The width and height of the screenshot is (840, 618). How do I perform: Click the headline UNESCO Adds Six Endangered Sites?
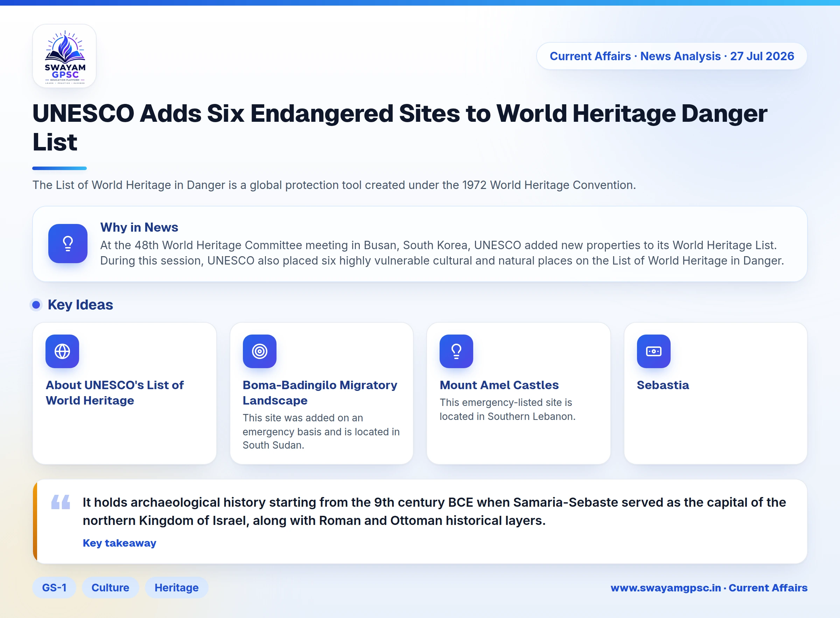pos(400,128)
